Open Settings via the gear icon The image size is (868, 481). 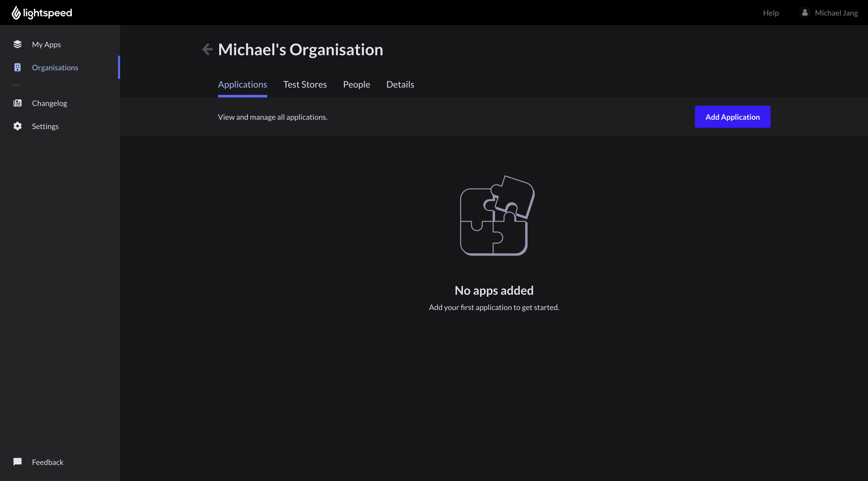coord(17,126)
